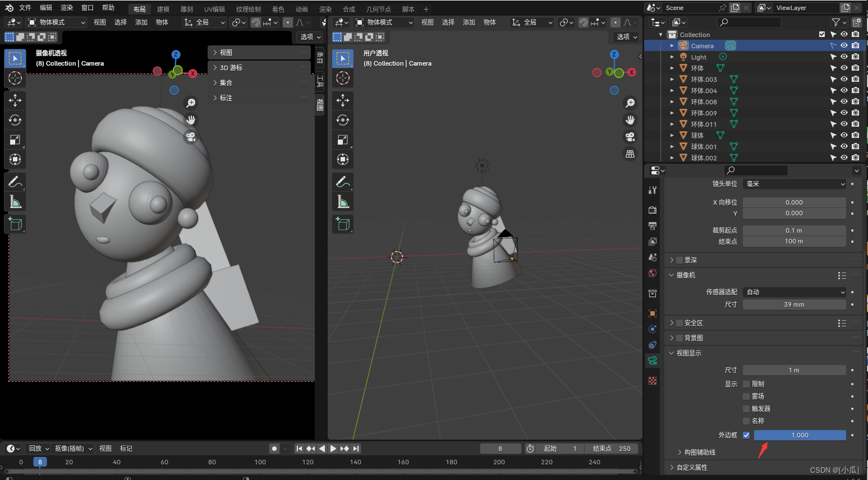Select the Rotate tool in left viewport

(15, 120)
